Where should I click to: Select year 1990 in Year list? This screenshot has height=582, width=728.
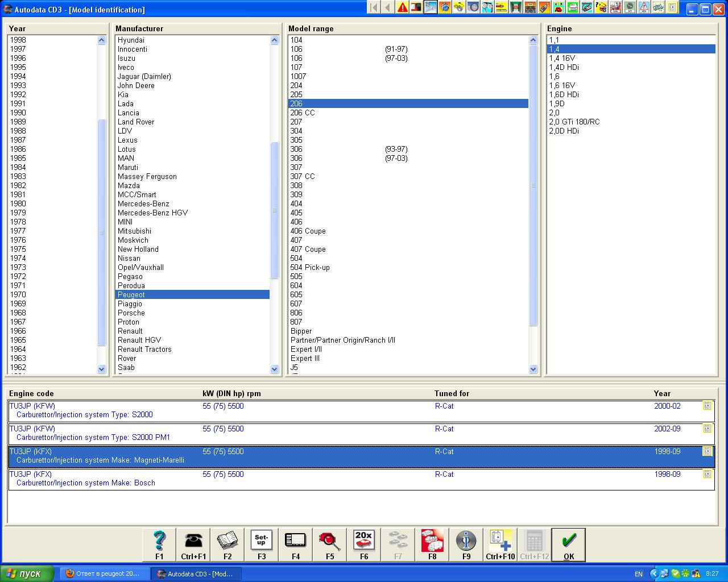52,113
